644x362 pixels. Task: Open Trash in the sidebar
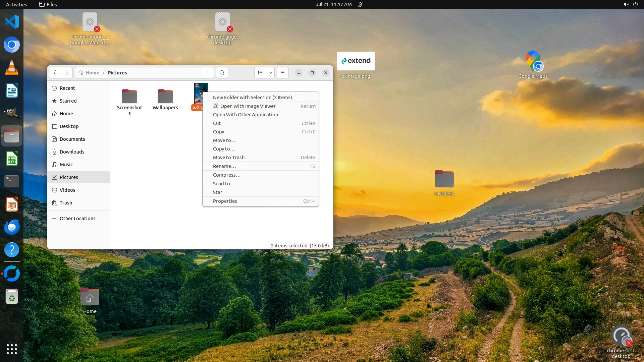66,203
